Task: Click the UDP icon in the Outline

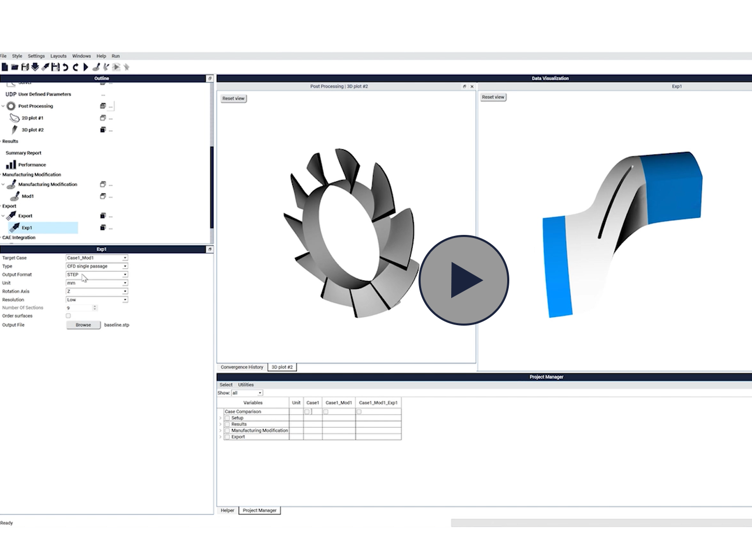Action: click(x=10, y=94)
